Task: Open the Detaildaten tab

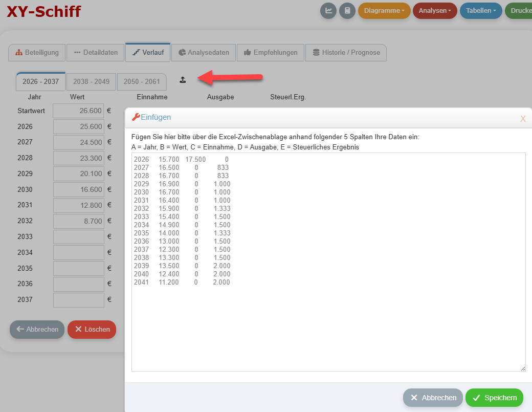Action: point(96,52)
